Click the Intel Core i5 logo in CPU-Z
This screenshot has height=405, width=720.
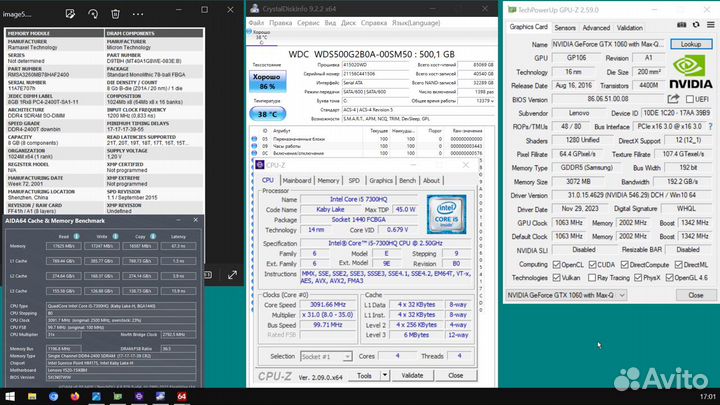pyautogui.click(x=446, y=214)
